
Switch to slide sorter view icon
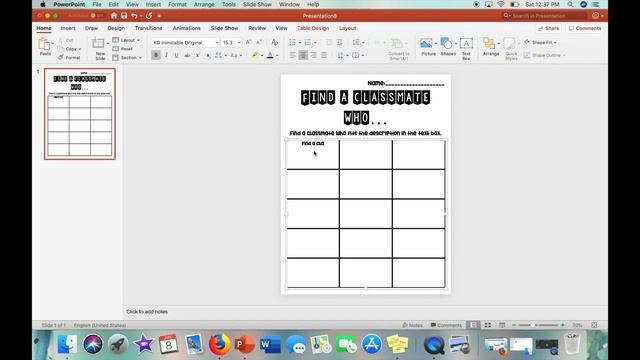tap(488, 325)
